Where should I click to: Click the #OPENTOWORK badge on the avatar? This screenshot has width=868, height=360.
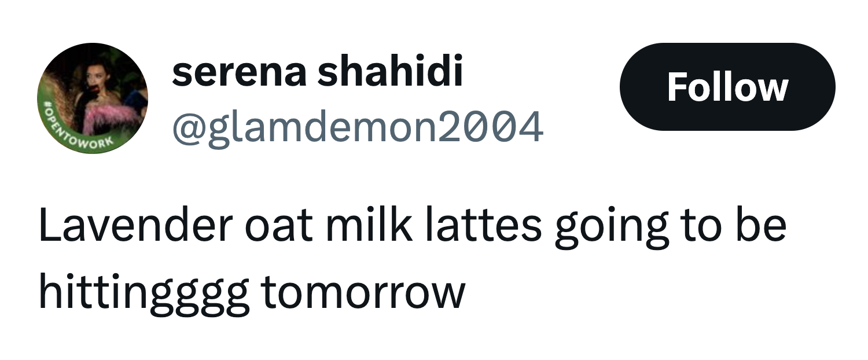tap(69, 131)
